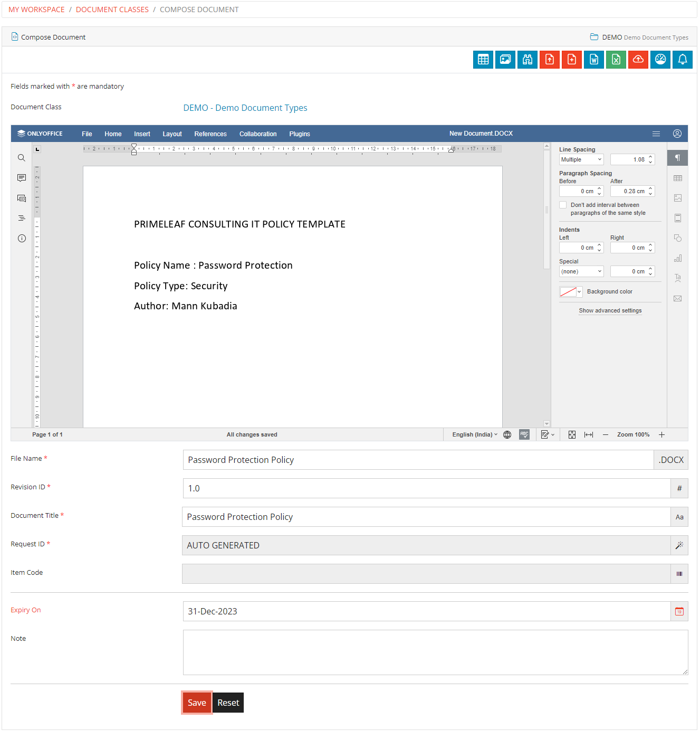
Task: Open the binoculars search icon in the top toolbar
Action: (x=527, y=60)
